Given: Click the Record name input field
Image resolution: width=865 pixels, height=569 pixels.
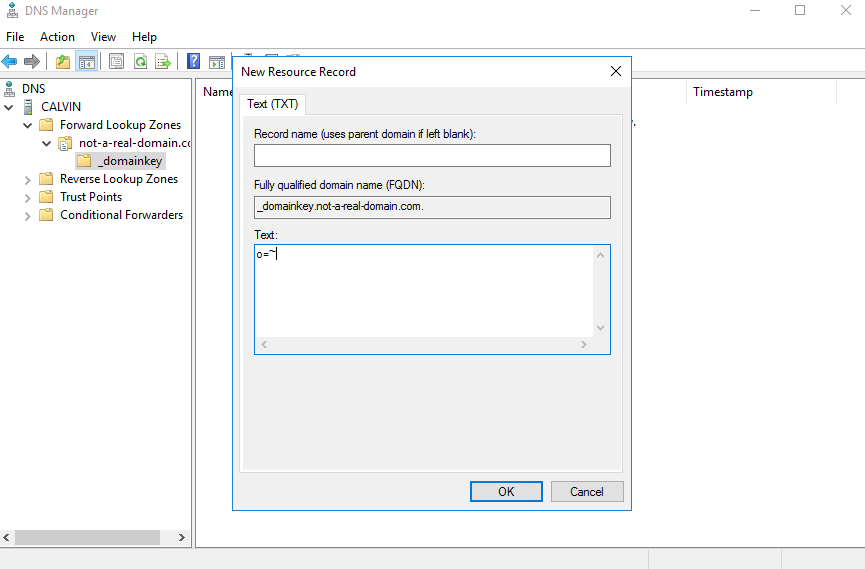Looking at the screenshot, I should 432,156.
